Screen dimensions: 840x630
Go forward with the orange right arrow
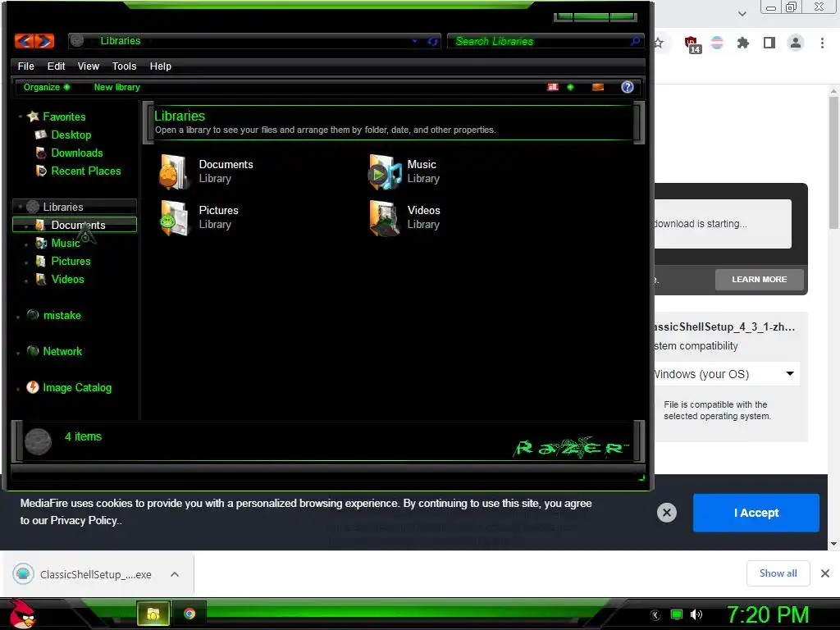tap(44, 41)
